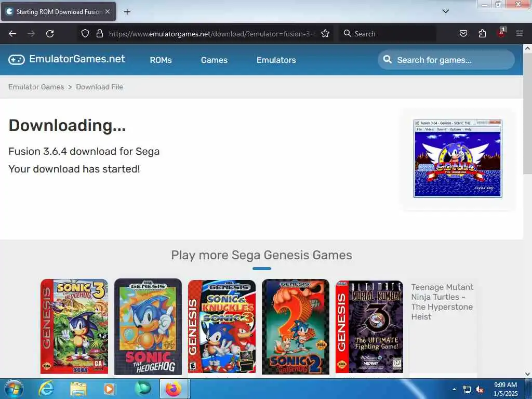The width and height of the screenshot is (532, 399).
Task: Open the Firefox hamburger menu
Action: point(520,33)
